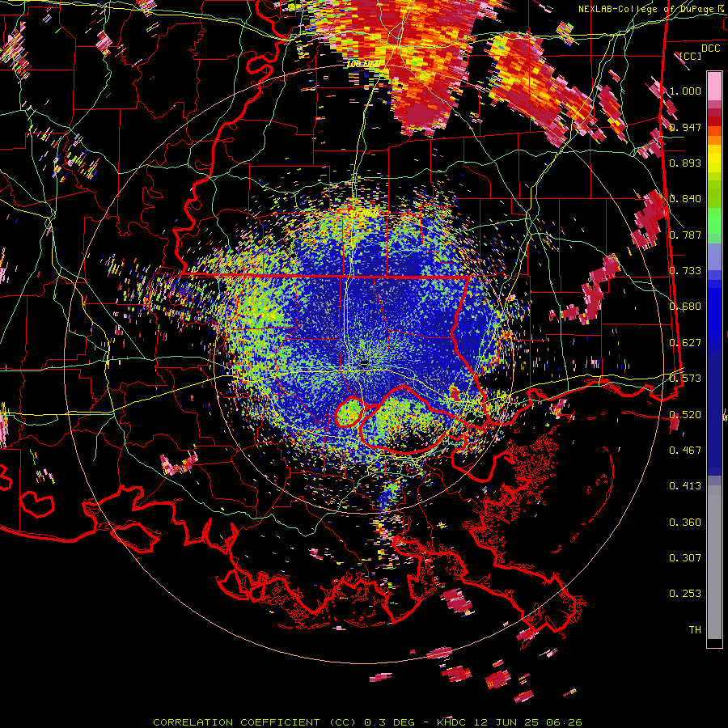Select the 0.573 scale value
728x728 pixels.
click(685, 378)
